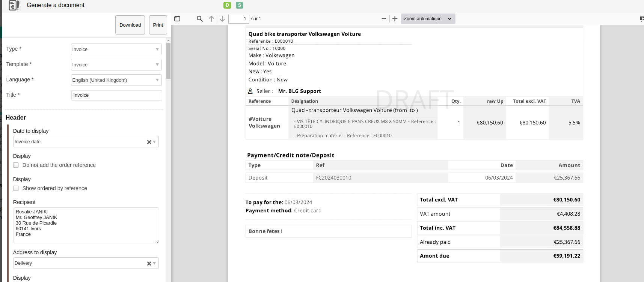The height and width of the screenshot is (282, 644).
Task: Click the 'Already paid' row label
Action: pos(435,242)
